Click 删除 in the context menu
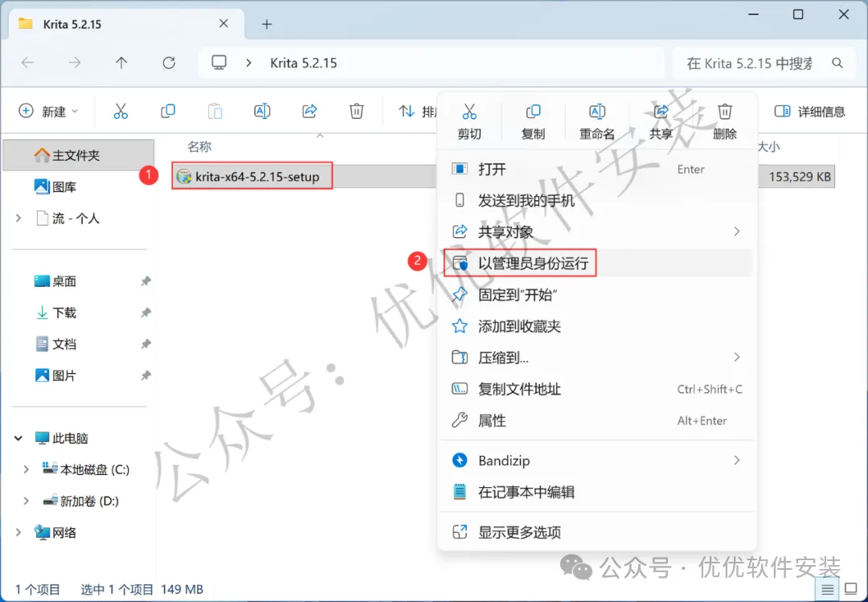868x602 pixels. (725, 122)
